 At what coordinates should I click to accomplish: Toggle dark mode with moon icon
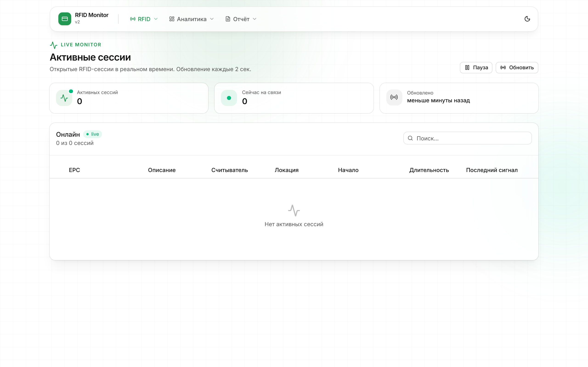coord(527,19)
